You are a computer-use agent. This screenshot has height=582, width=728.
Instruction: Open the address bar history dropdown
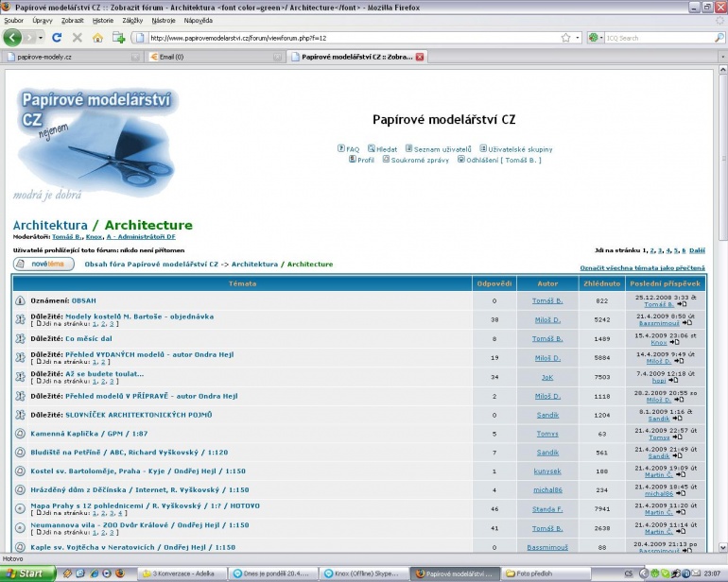(578, 38)
